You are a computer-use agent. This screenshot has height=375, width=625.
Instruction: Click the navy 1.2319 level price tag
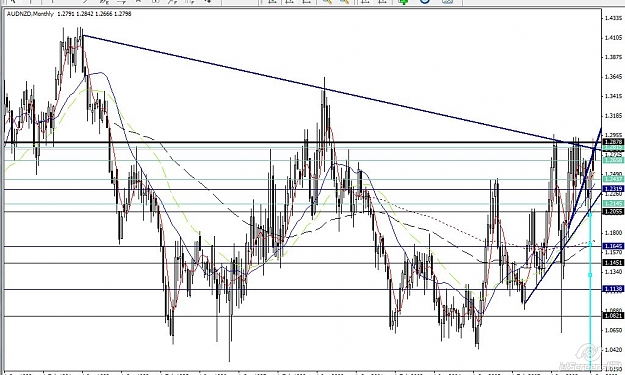coord(613,189)
